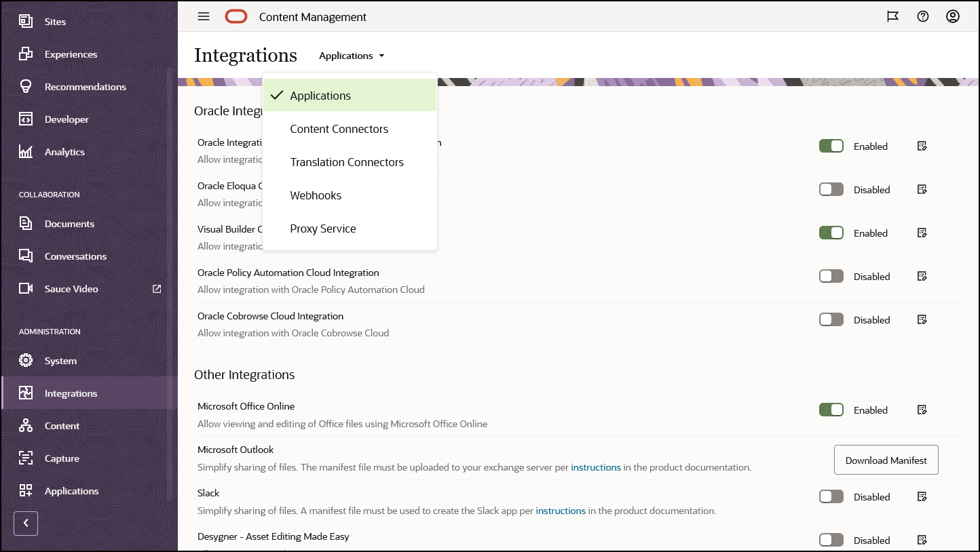
Task: Click the flag icon in header
Action: [x=892, y=17]
